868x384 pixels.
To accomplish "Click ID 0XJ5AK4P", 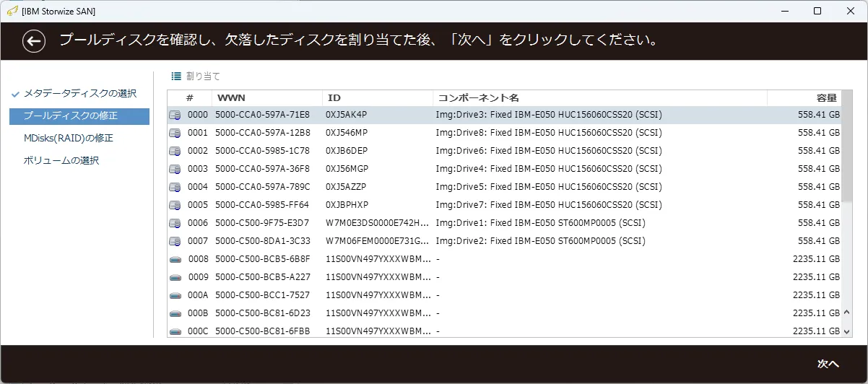I will [x=347, y=115].
